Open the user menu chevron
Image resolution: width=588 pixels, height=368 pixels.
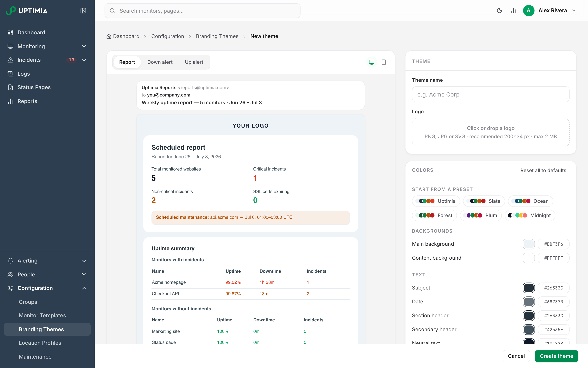[574, 10]
